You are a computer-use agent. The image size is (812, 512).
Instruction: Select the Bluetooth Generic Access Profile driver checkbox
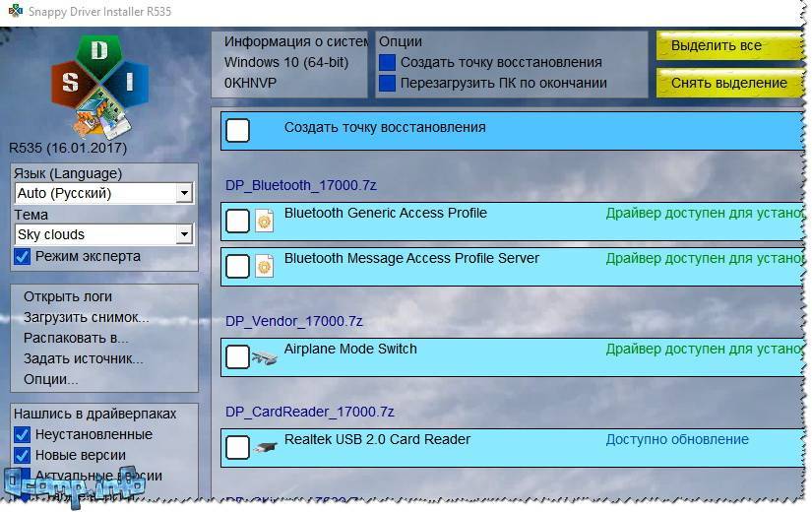click(238, 222)
